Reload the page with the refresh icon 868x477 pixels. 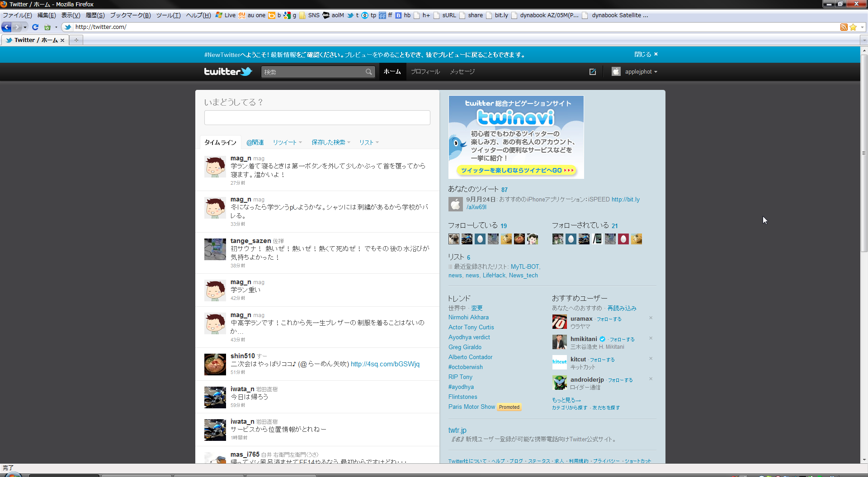[x=35, y=27]
